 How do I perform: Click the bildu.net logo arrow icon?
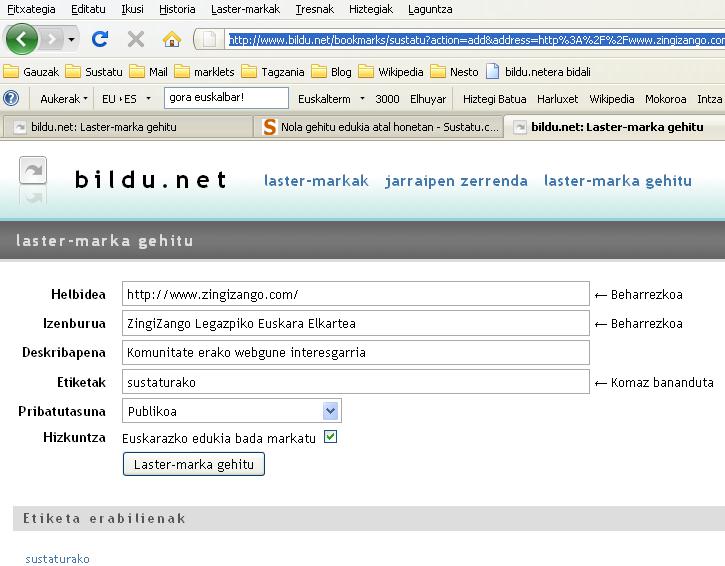click(x=33, y=171)
